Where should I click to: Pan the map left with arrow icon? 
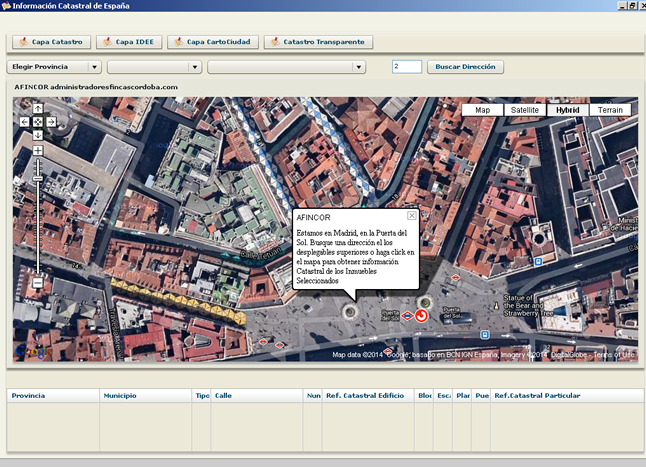coord(24,122)
